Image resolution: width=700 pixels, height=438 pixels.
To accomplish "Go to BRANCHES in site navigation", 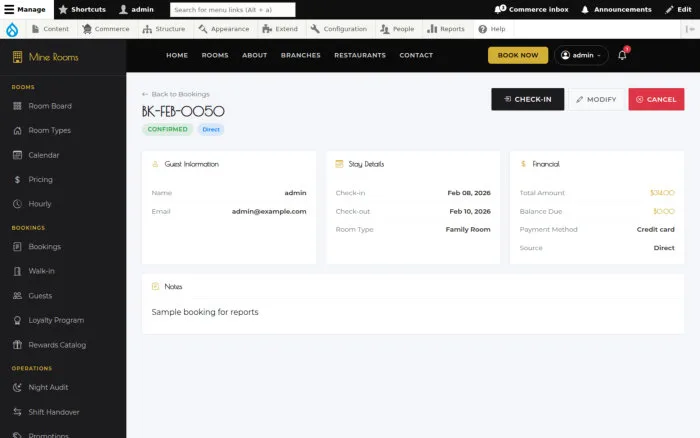I will [x=300, y=55].
